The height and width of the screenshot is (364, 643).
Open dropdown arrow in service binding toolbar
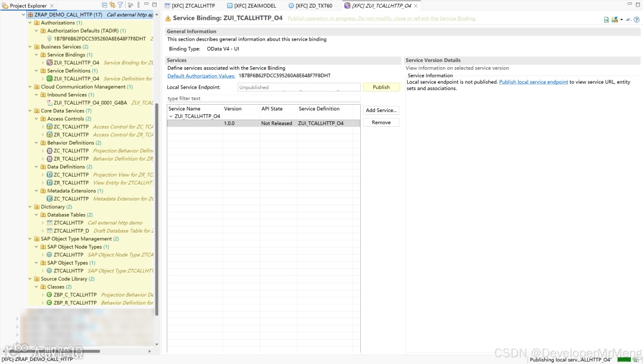621,19
